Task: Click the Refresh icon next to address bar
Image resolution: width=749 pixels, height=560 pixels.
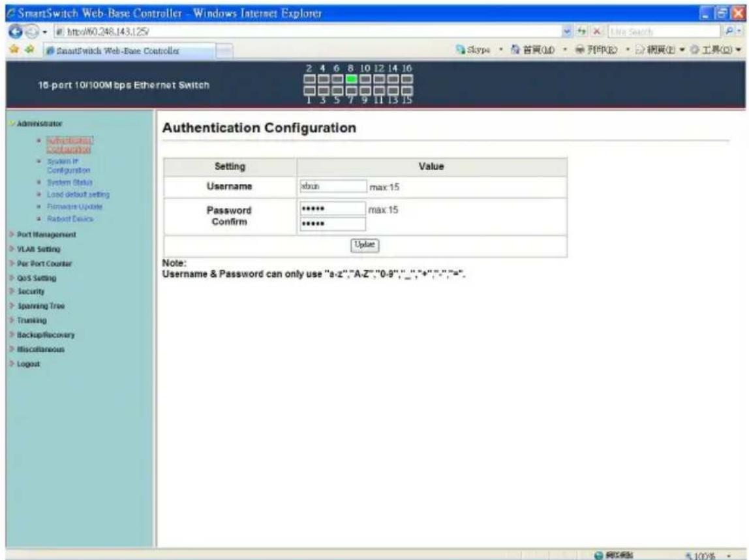Action: (x=581, y=31)
